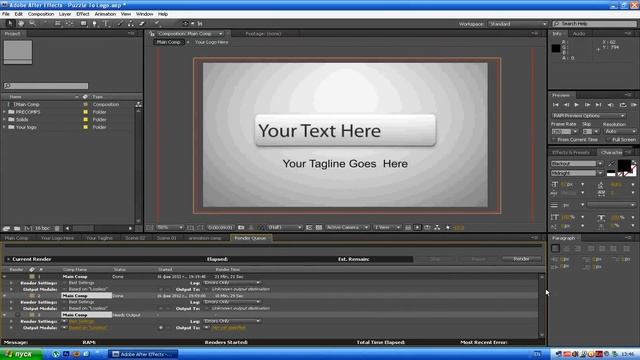Select the Hand tool
This screenshot has width=640, height=360.
coord(21,24)
